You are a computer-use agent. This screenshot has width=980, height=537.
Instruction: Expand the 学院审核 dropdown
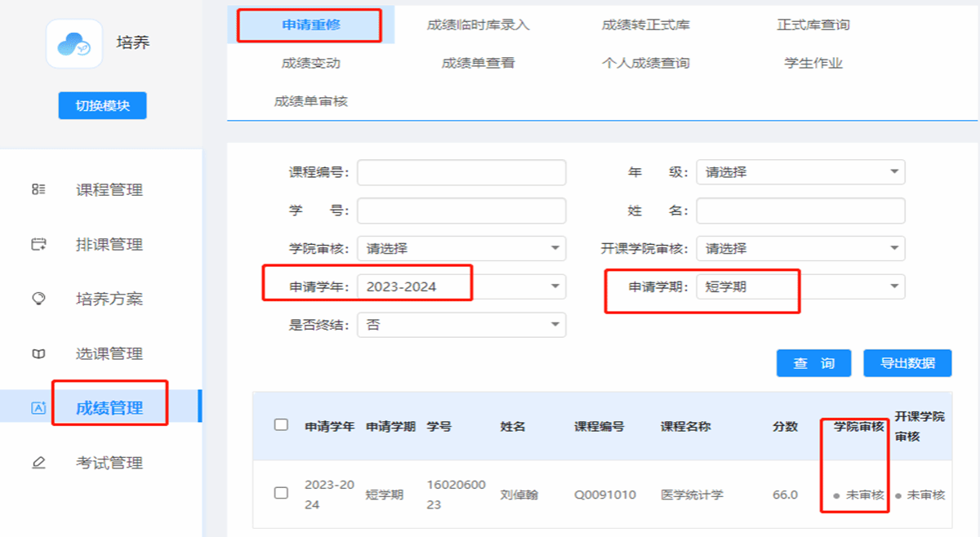pos(461,248)
